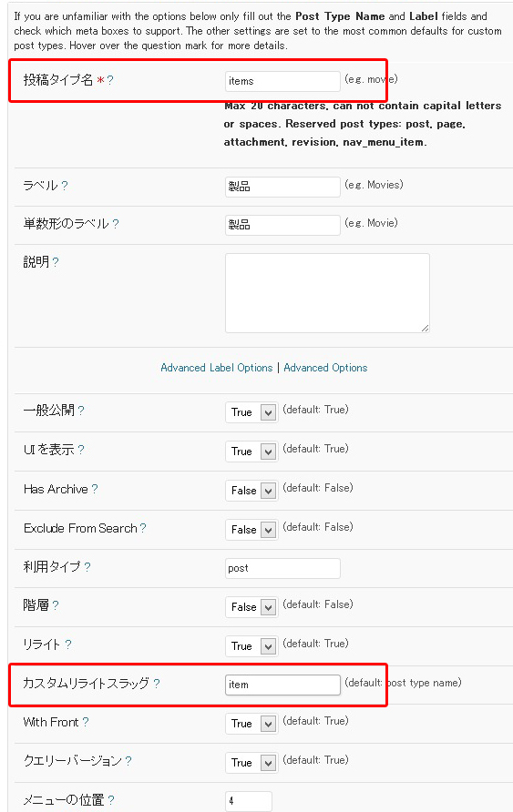
Task: Open Advanced Label Options link
Action: 217,368
